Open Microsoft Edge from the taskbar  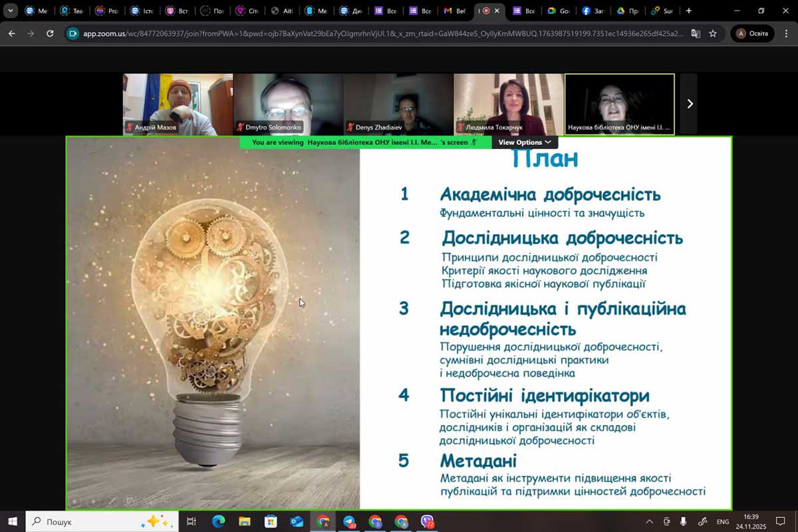click(218, 522)
